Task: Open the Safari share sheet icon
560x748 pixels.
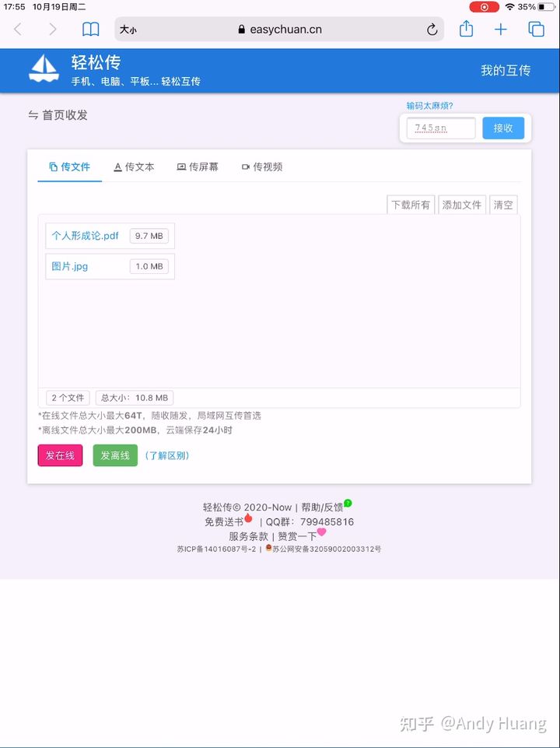Action: tap(466, 29)
